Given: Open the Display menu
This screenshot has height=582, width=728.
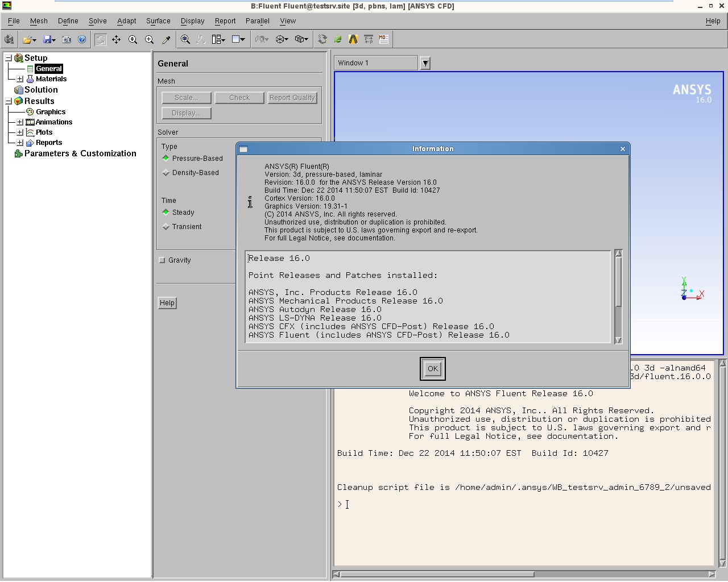Looking at the screenshot, I should pyautogui.click(x=193, y=21).
